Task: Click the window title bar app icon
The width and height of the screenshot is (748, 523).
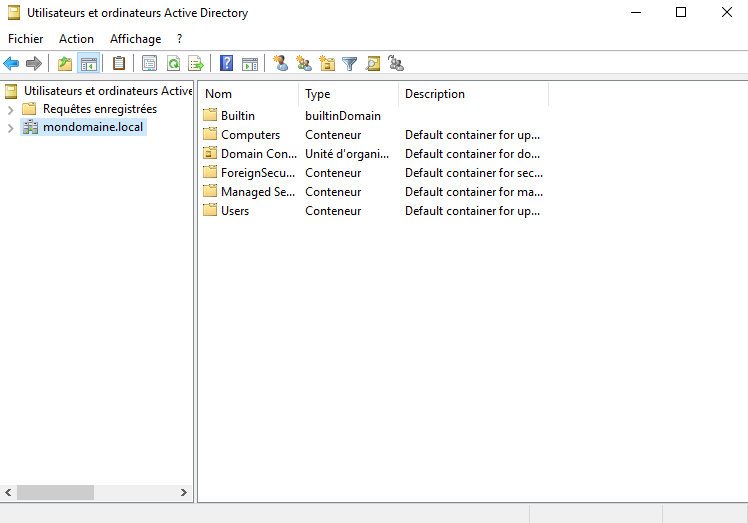Action: point(14,12)
